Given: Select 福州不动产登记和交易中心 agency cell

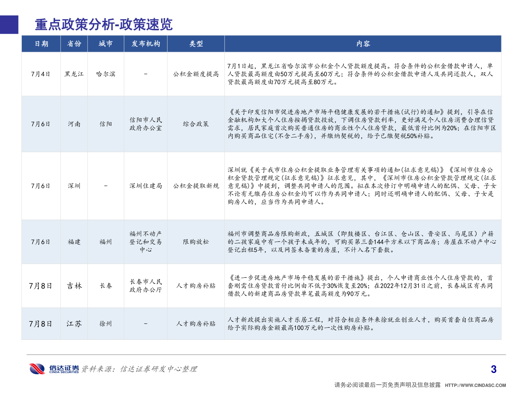Looking at the screenshot, I should pyautogui.click(x=146, y=242).
